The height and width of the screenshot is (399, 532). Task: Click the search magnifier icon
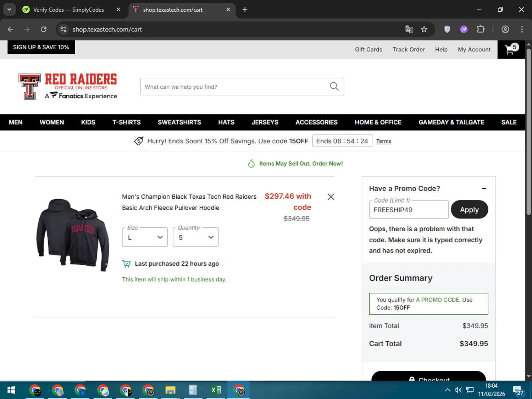click(x=334, y=87)
